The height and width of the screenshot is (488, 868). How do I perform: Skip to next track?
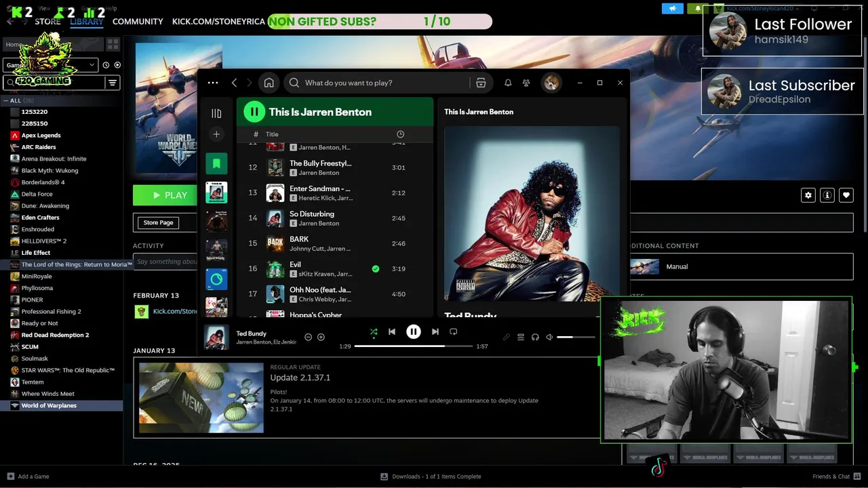pyautogui.click(x=435, y=331)
